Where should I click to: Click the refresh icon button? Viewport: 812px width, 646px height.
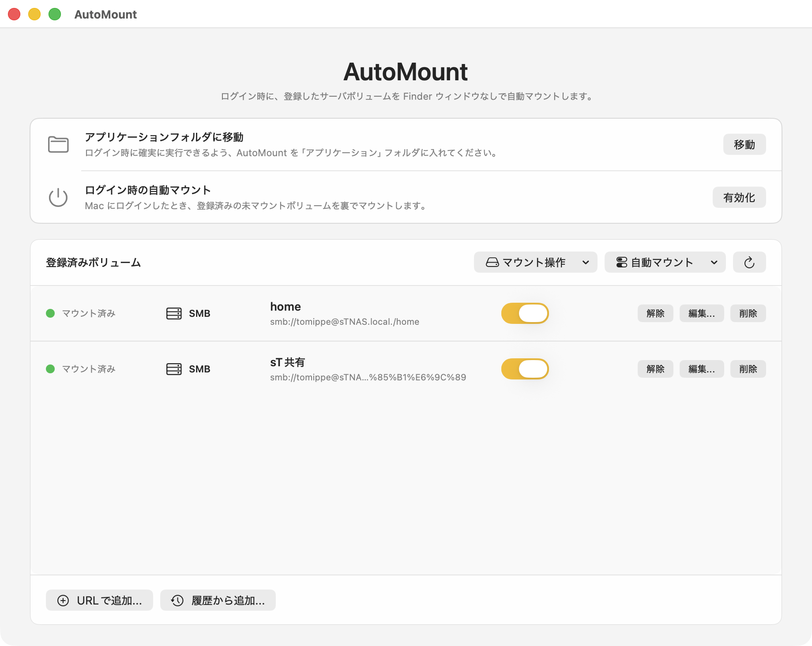pyautogui.click(x=749, y=263)
